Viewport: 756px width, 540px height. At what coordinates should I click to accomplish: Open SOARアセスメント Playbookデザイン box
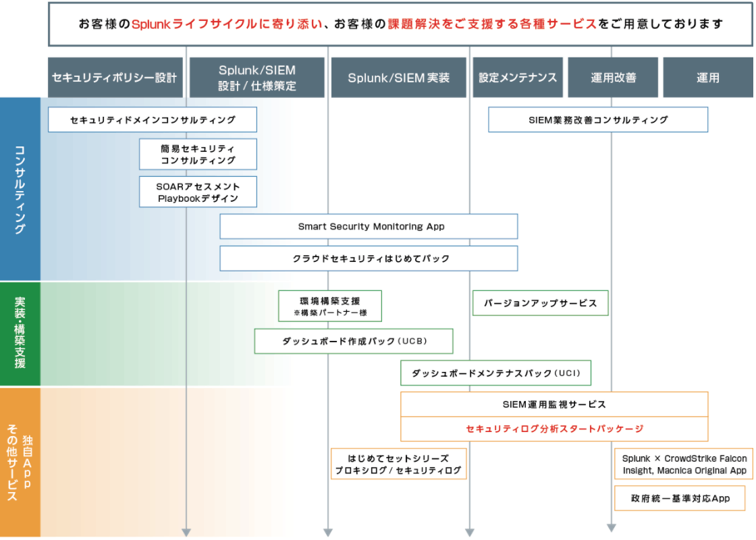tap(198, 192)
